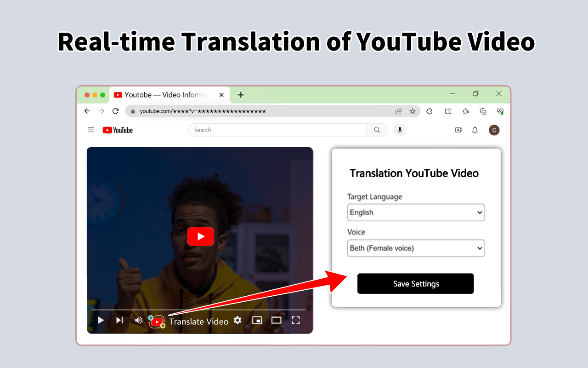Expand the YouTube hamburger menu
The image size is (588, 368).
coord(90,130)
